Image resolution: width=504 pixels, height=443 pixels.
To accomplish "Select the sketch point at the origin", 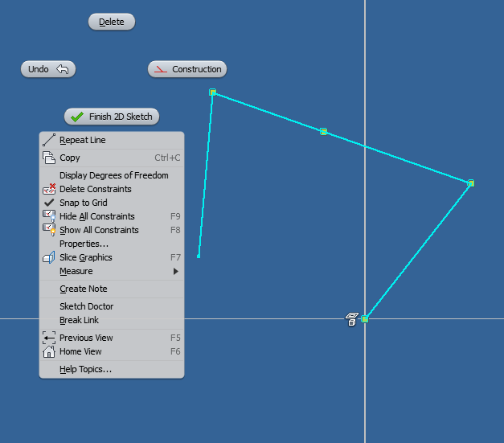I will (364, 319).
